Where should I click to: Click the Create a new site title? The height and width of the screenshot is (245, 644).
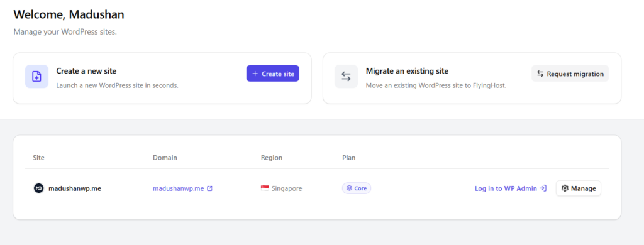86,71
